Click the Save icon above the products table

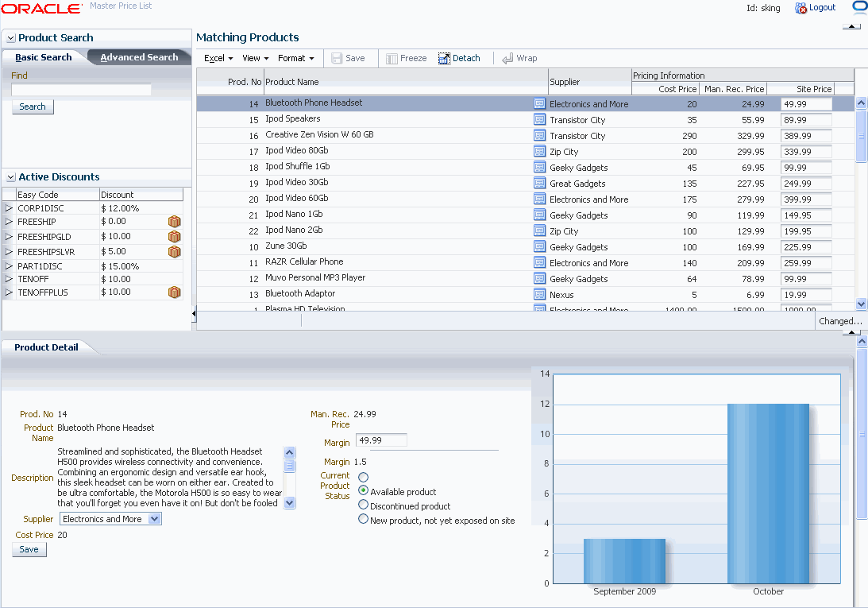coord(349,57)
